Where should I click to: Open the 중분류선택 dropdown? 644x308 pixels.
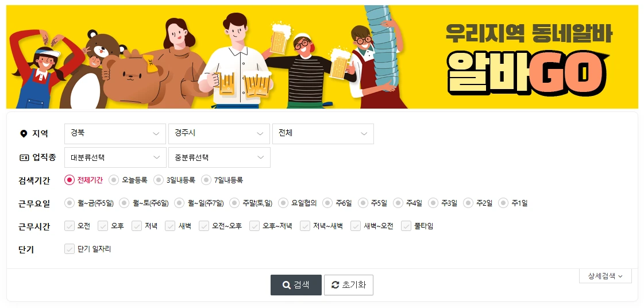219,157
